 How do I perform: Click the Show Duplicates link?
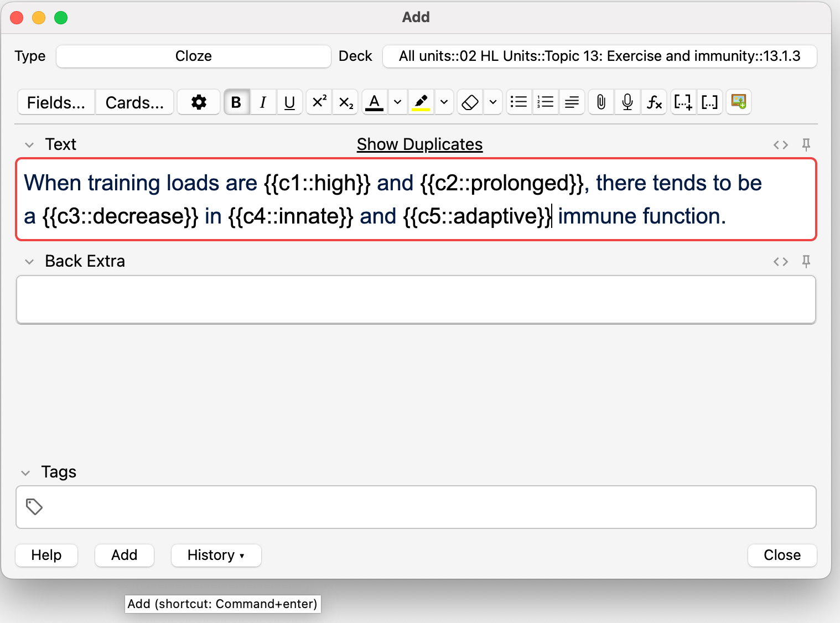[x=419, y=144]
